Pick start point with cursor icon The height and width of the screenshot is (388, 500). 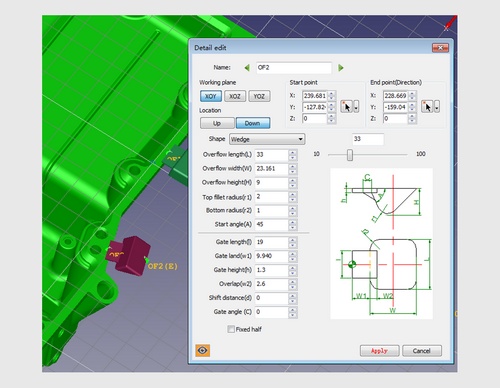pyautogui.click(x=346, y=107)
